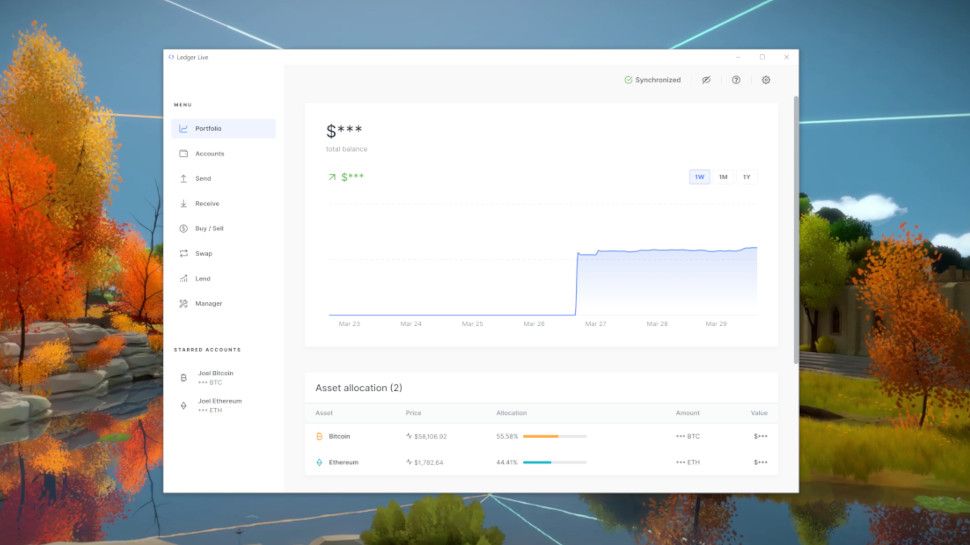Screen dimensions: 970x545
Task: Click the Ledger Live logo in title bar
Action: tap(171, 57)
